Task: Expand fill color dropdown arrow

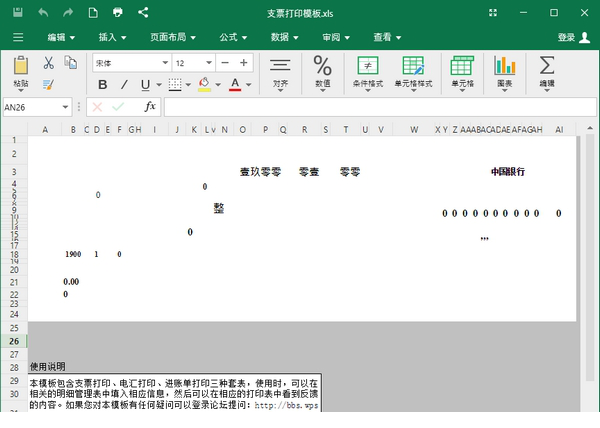Action: [x=218, y=85]
